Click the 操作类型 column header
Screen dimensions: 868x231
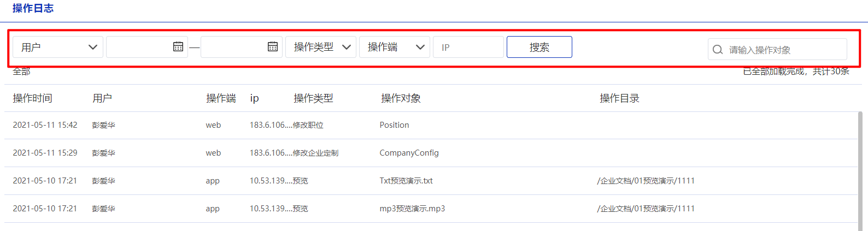click(313, 98)
